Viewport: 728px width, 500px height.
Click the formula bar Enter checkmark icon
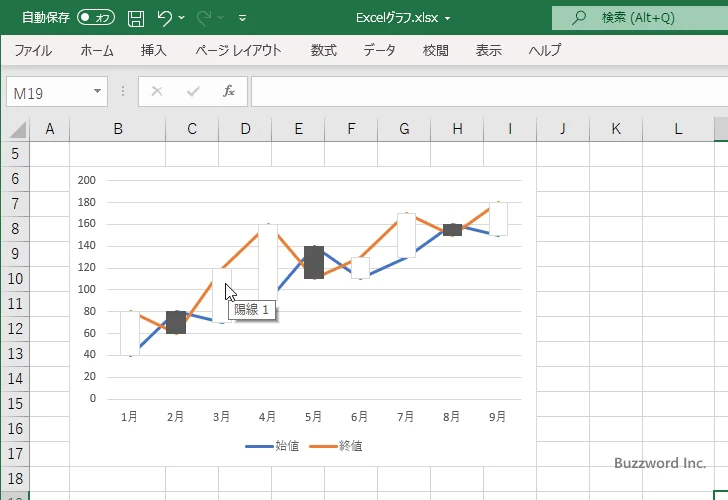(x=193, y=91)
